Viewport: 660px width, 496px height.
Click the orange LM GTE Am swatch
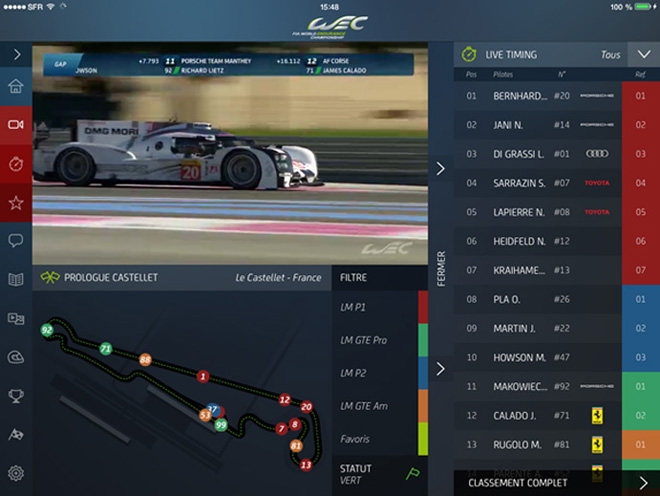point(422,406)
